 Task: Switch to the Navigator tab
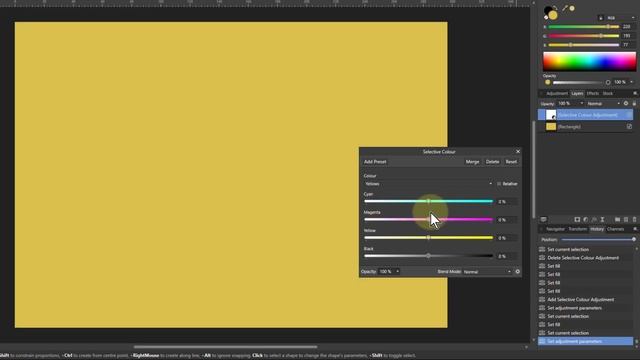click(556, 229)
